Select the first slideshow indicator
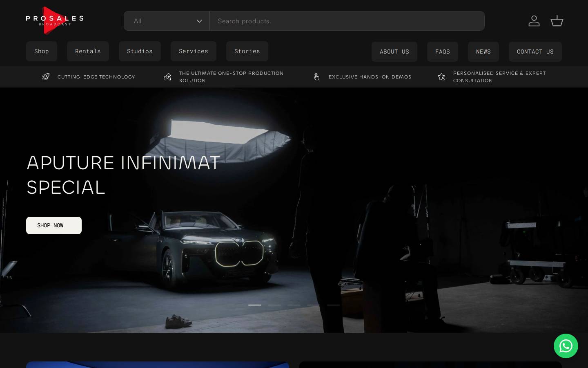Screen dimensions: 588x368 pyautogui.click(x=255, y=305)
